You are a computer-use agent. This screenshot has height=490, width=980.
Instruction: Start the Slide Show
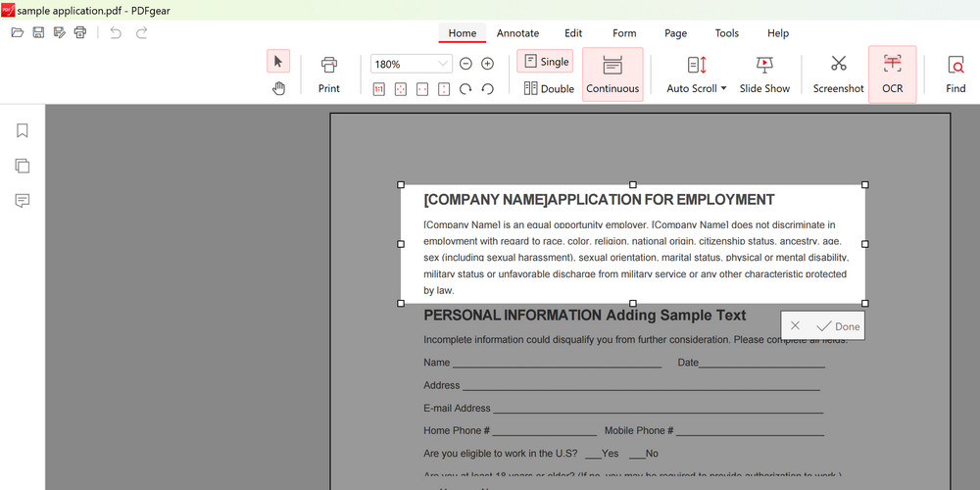(764, 74)
